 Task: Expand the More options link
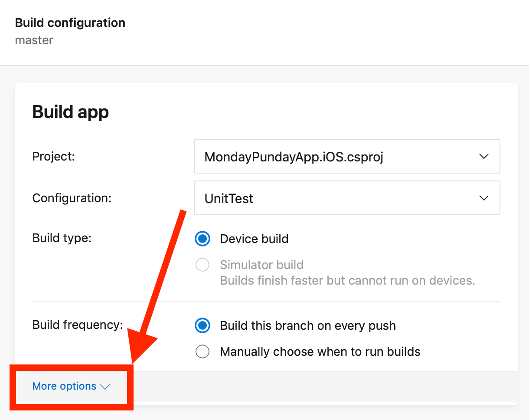tap(71, 386)
